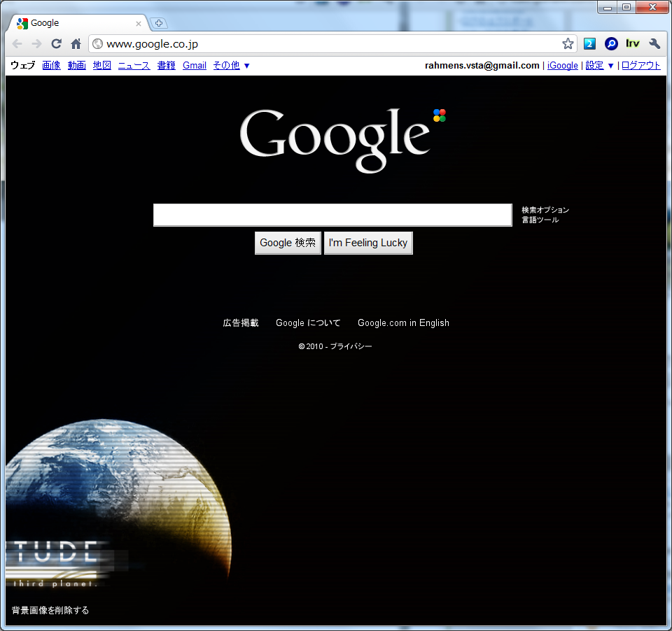Open the プライバシー privacy link
Image resolution: width=672 pixels, height=631 pixels.
(x=351, y=346)
